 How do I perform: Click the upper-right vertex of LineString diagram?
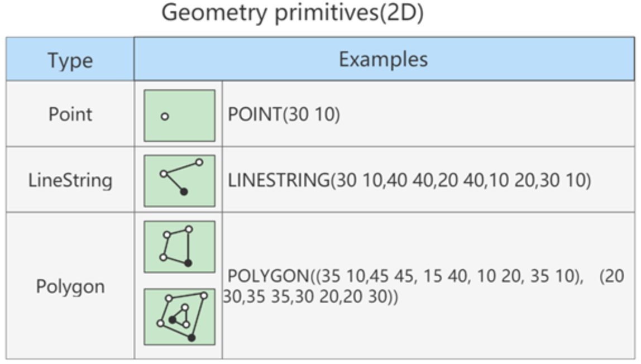(x=199, y=162)
